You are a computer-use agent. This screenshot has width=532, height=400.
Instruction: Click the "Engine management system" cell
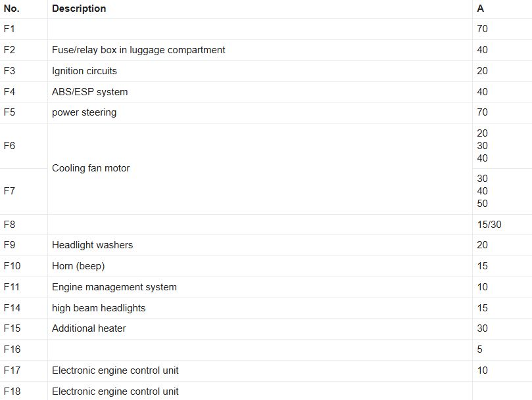tap(114, 287)
